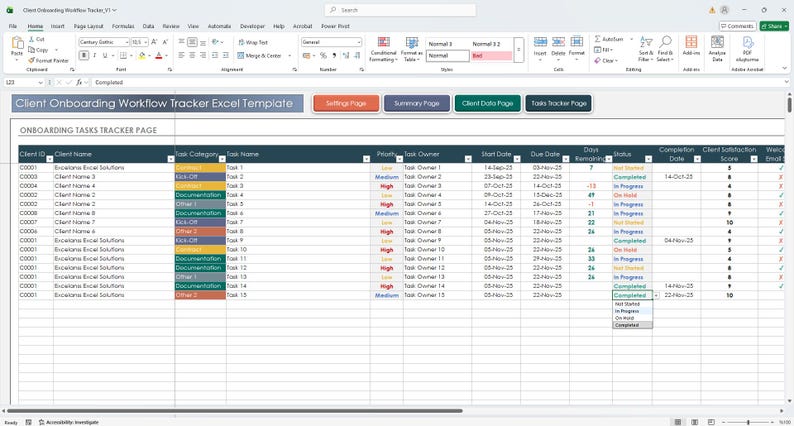This screenshot has height=426, width=794.
Task: Switch to Page Layout view in status bar
Action: click(x=695, y=422)
